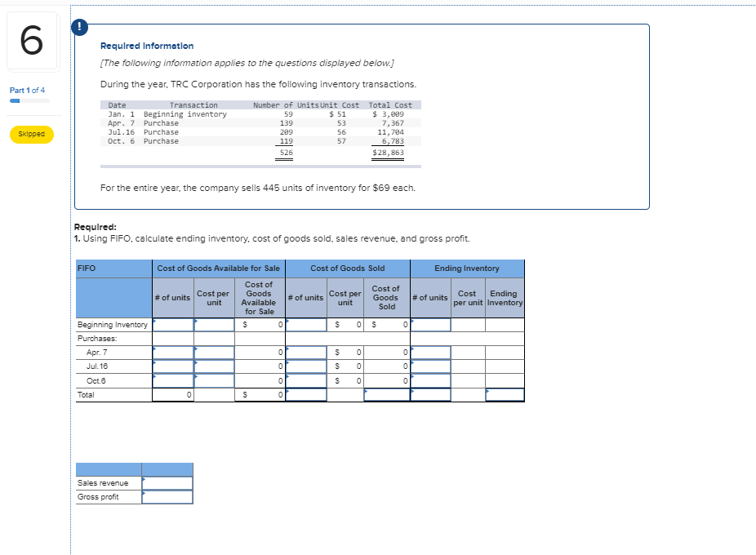Click the FIFO table header cell

tap(113, 269)
